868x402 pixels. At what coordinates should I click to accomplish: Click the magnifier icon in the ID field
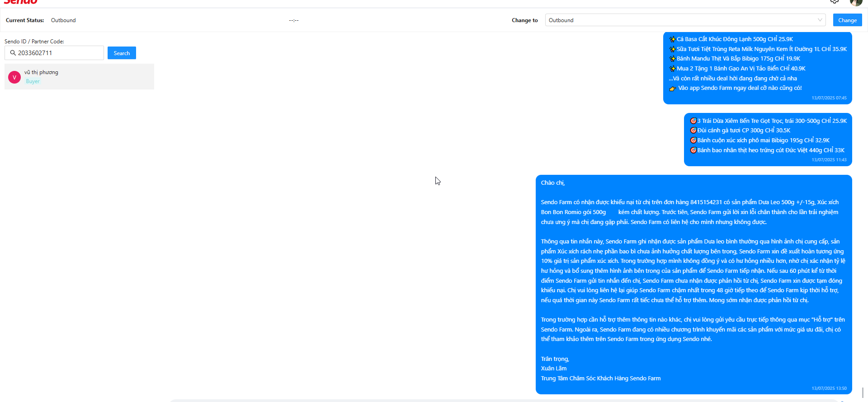pyautogui.click(x=13, y=53)
